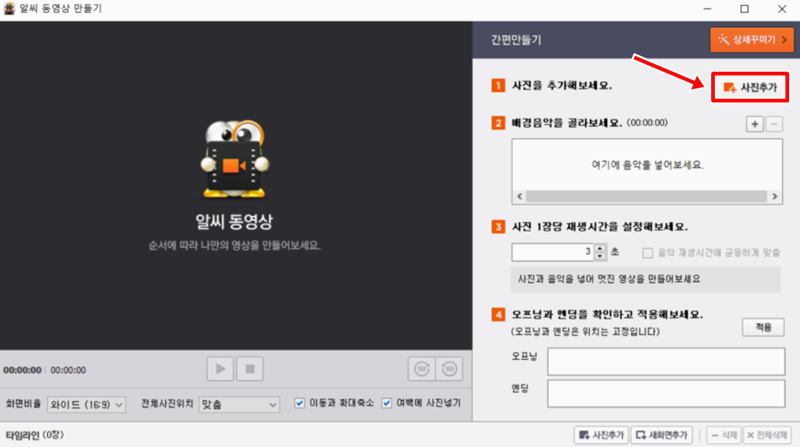Open the 화면비율 와이드 (16:9) dropdown
800x447 pixels.
(86, 405)
